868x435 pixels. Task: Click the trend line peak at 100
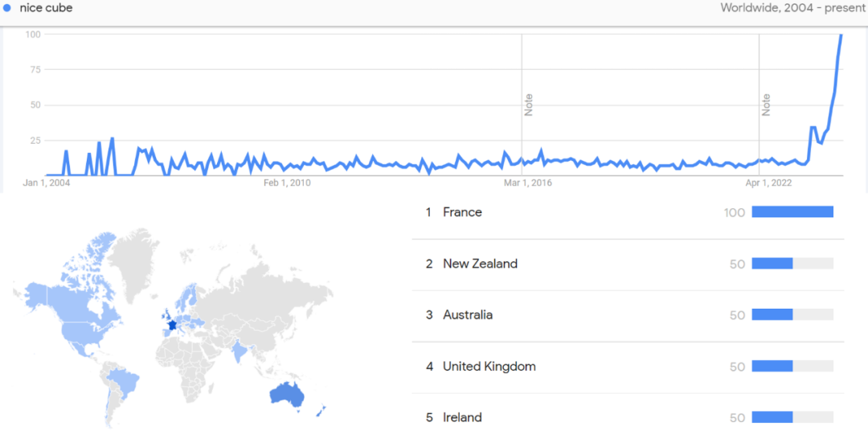841,35
